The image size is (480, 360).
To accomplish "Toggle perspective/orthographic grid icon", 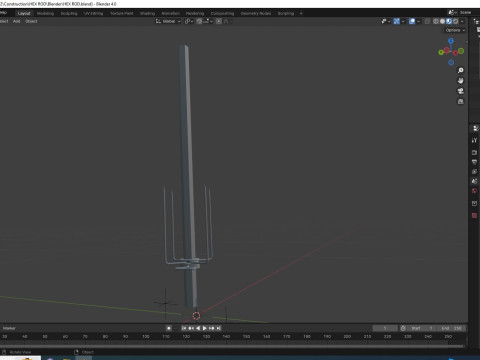I will (x=461, y=101).
